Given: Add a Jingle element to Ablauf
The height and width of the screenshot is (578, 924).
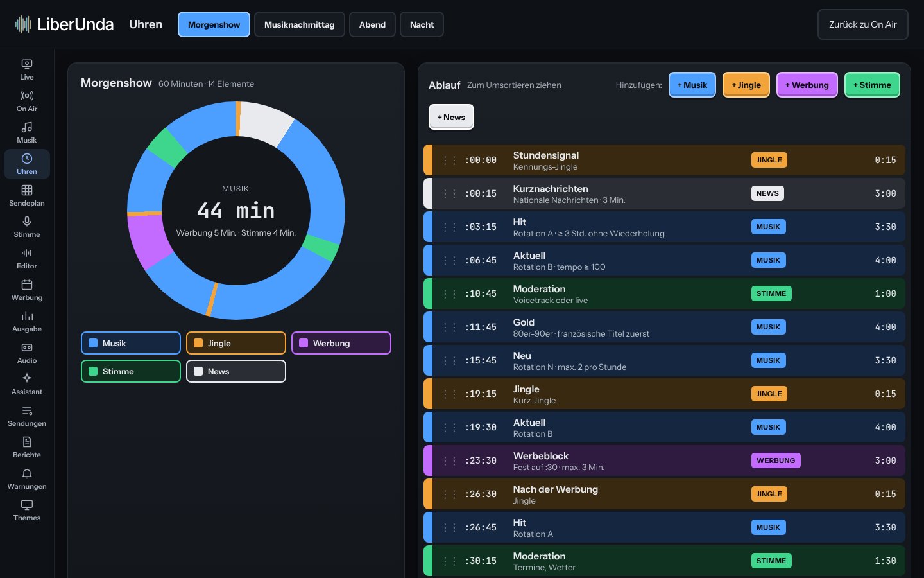Looking at the screenshot, I should point(746,85).
